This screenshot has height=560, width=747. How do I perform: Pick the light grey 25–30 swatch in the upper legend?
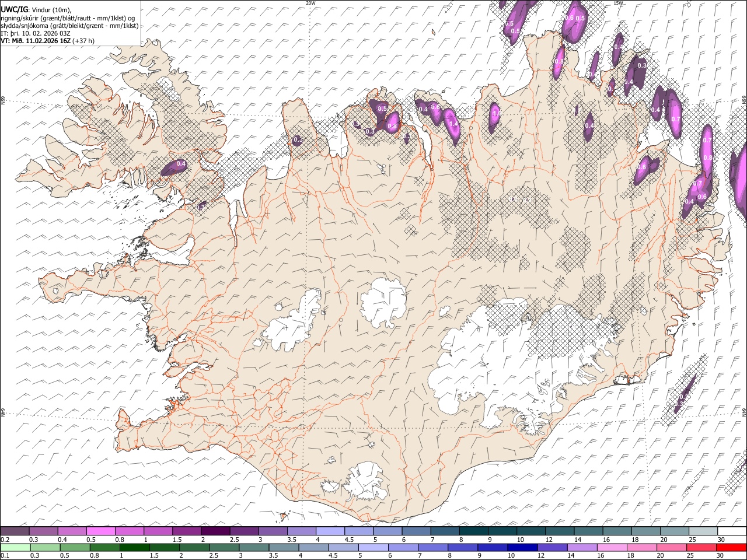703,531
